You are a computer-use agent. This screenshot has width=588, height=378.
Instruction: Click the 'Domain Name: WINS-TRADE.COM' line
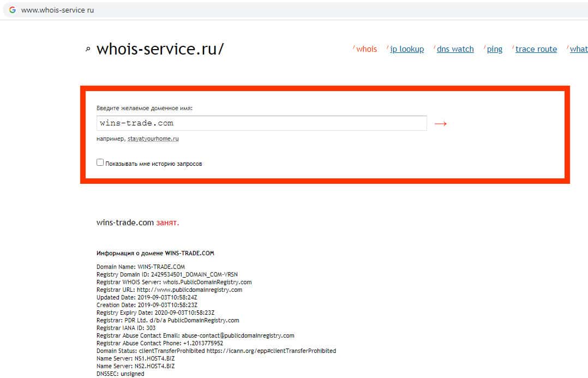coord(141,267)
